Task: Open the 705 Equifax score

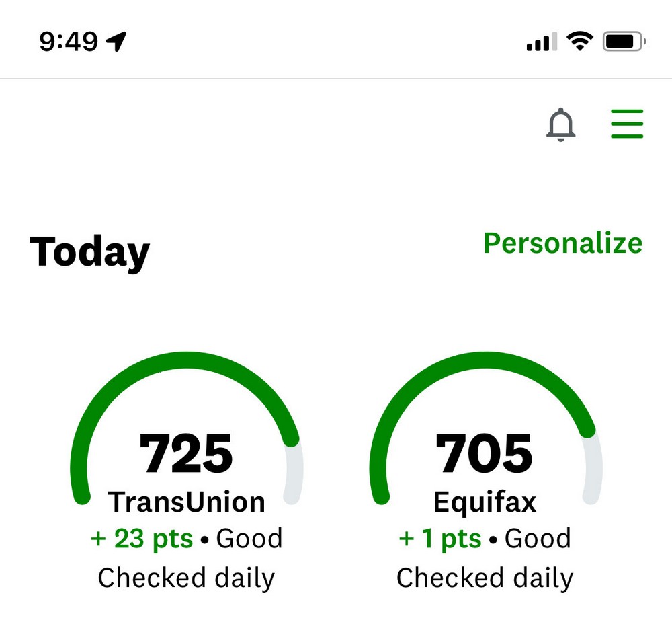Action: [x=485, y=454]
